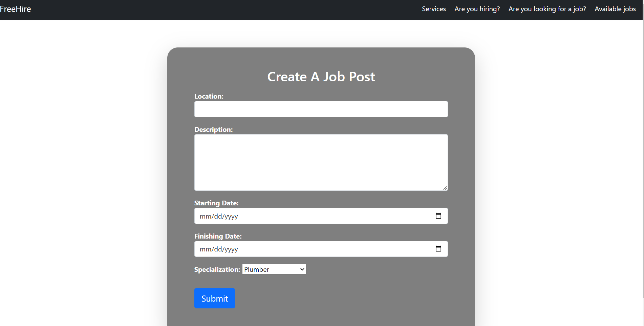The width and height of the screenshot is (644, 326).
Task: Click the Starting Date label
Action: click(x=216, y=203)
